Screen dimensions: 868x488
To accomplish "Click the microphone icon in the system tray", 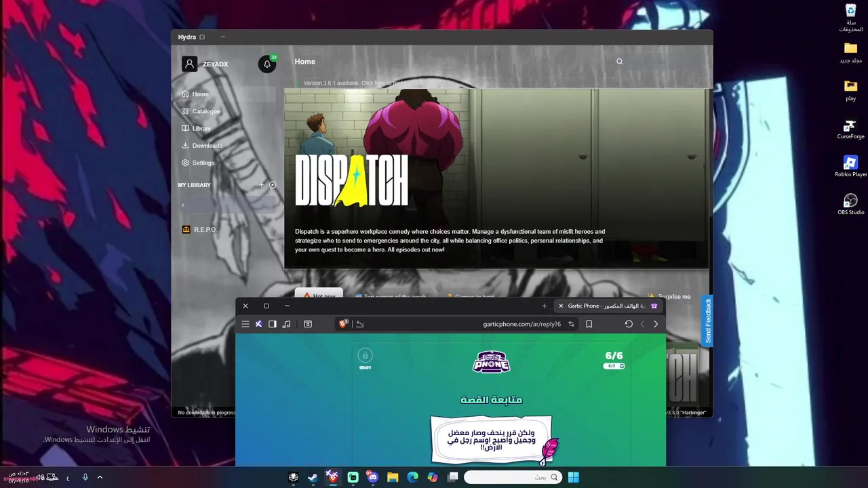I will [85, 477].
